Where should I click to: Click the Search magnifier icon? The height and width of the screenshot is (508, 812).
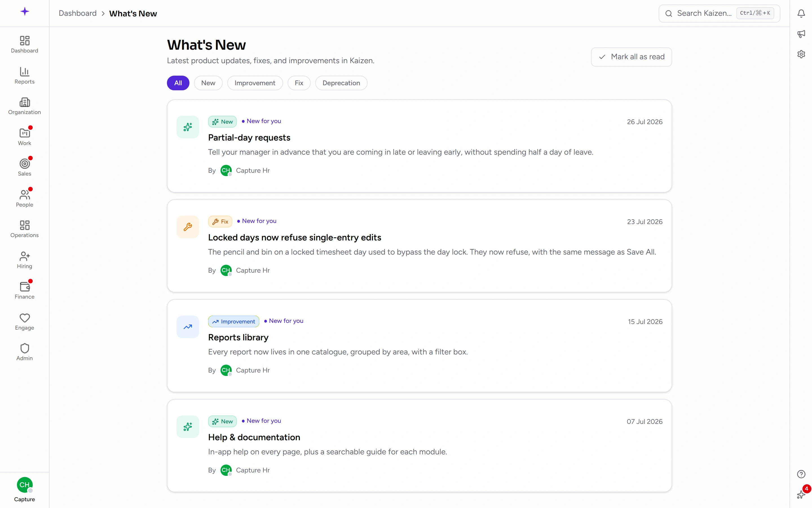(668, 14)
